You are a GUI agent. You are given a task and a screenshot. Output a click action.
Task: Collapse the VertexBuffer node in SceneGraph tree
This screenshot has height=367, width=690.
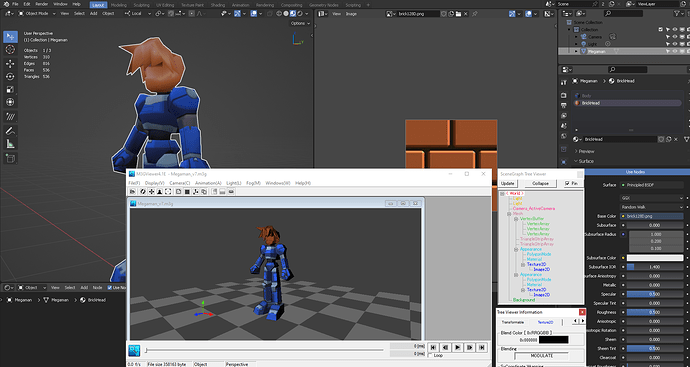click(516, 219)
